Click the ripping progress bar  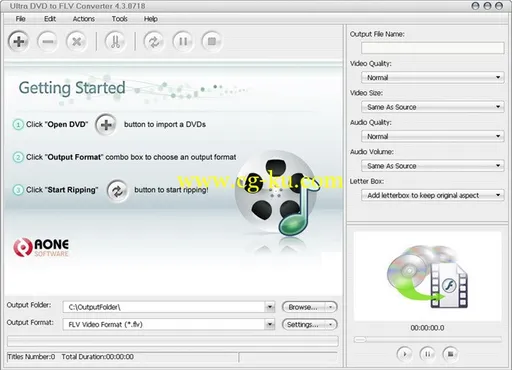173,341
